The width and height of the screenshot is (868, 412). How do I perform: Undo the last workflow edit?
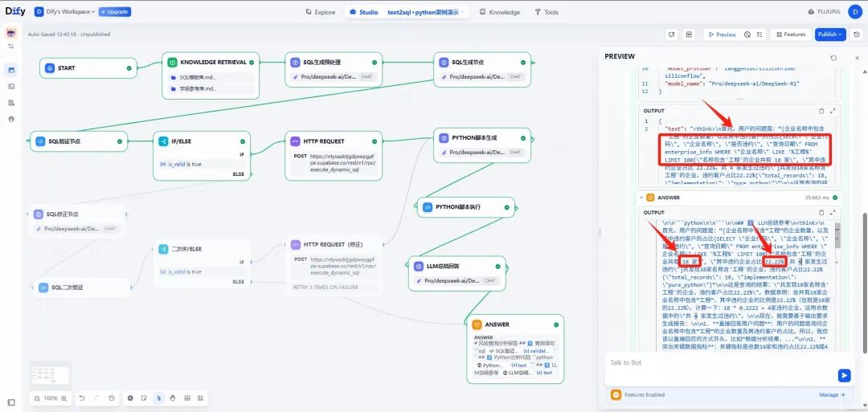pyautogui.click(x=82, y=398)
